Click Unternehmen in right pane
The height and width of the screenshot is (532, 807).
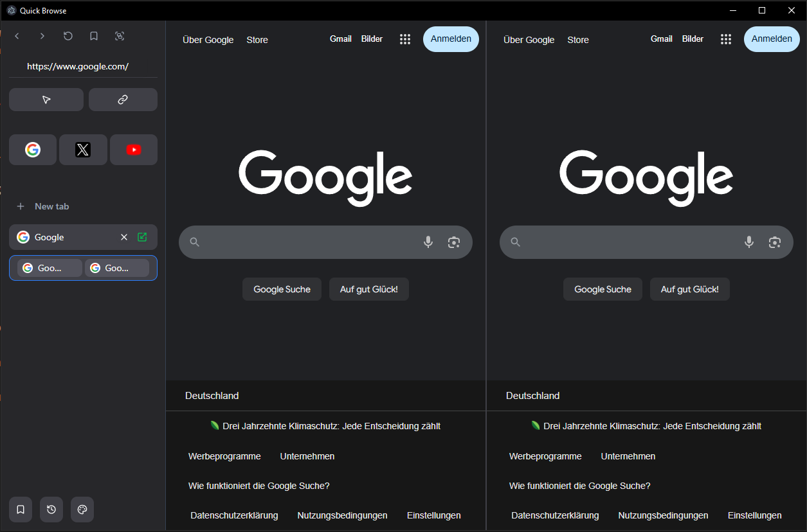(628, 456)
